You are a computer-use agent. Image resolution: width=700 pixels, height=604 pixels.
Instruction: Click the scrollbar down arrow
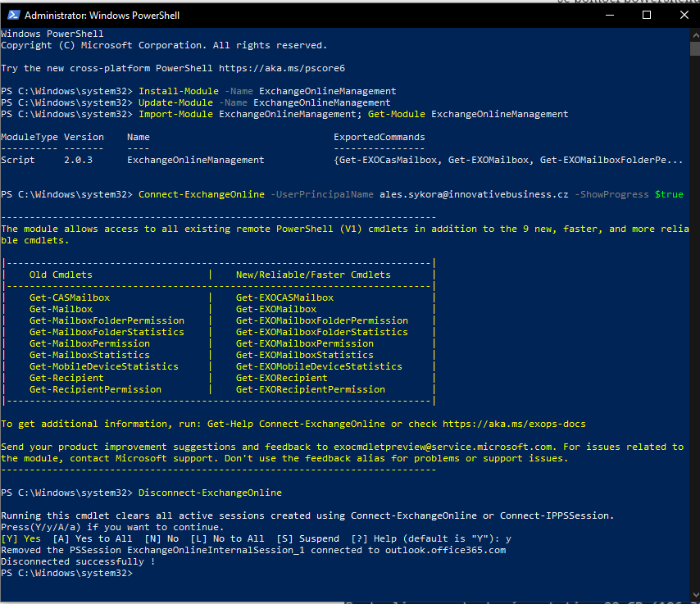pos(695,595)
